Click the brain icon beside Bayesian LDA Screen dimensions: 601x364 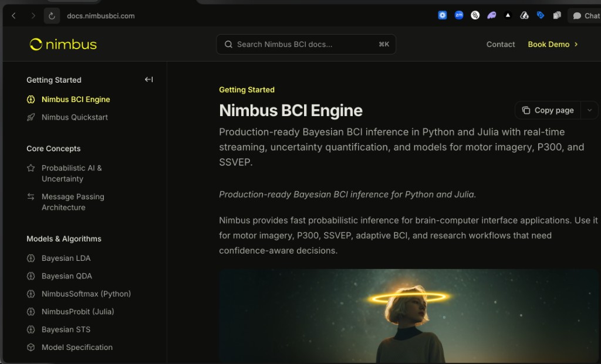tap(31, 258)
